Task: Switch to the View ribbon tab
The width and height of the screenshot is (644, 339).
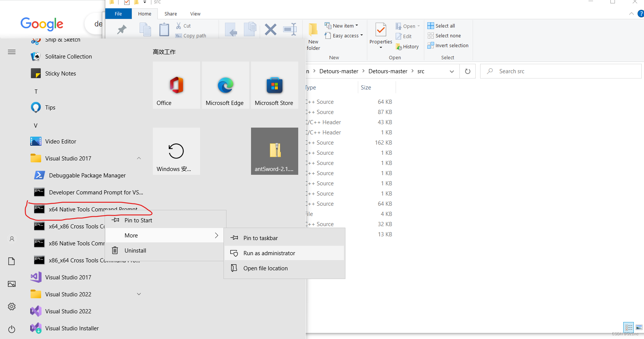Action: 195,14
